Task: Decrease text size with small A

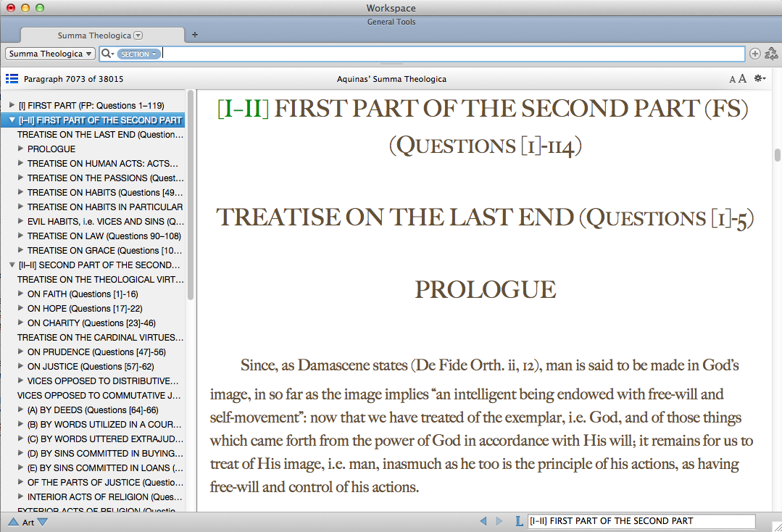Action: click(x=732, y=79)
